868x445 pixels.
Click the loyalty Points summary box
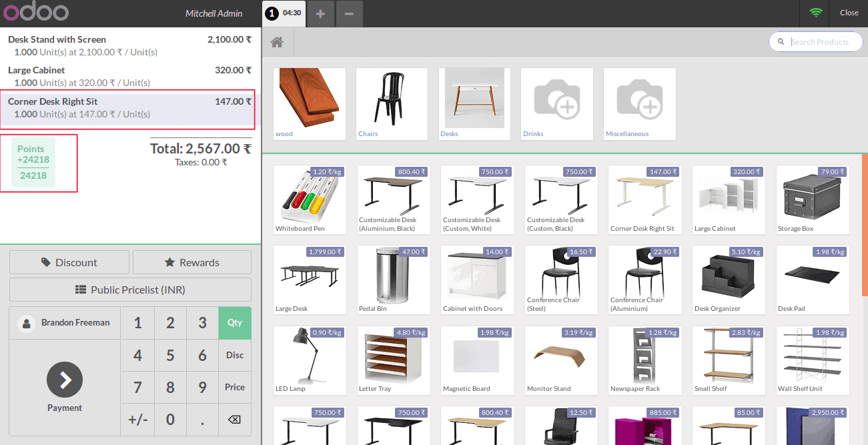(x=33, y=162)
